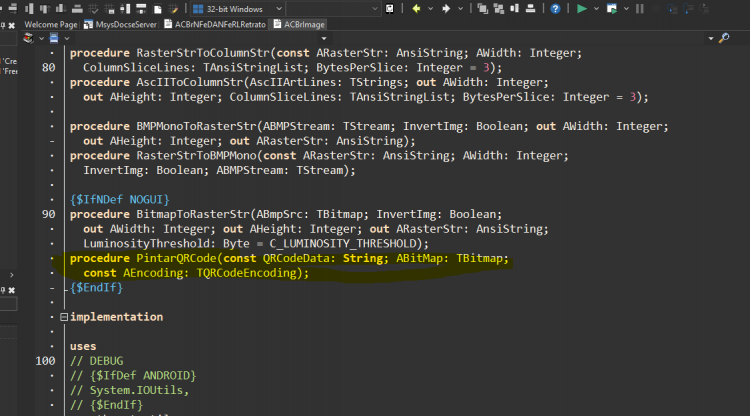Click the // System.IOUtils, comment line
750x416 pixels.
point(130,390)
